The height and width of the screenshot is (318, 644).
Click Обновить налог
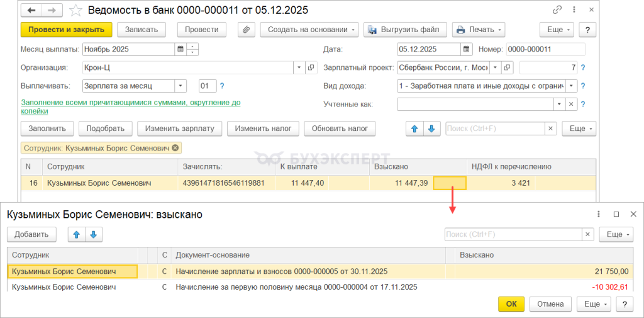[x=340, y=128]
